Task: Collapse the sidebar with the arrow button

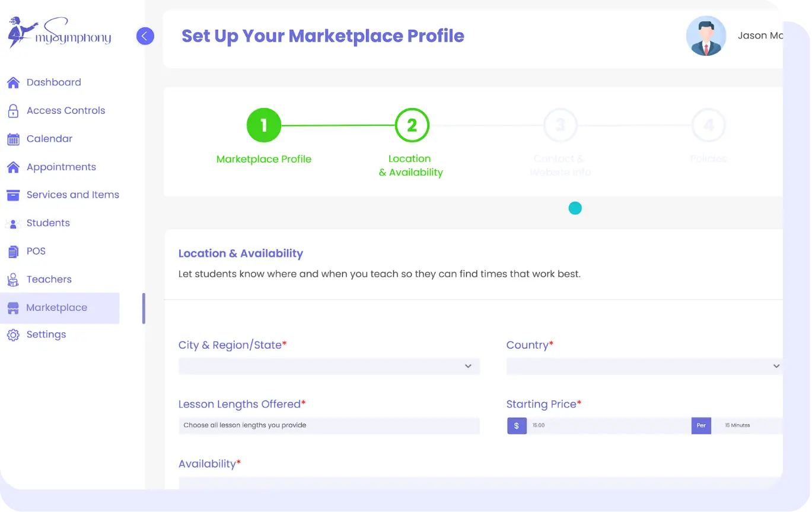Action: [x=145, y=36]
